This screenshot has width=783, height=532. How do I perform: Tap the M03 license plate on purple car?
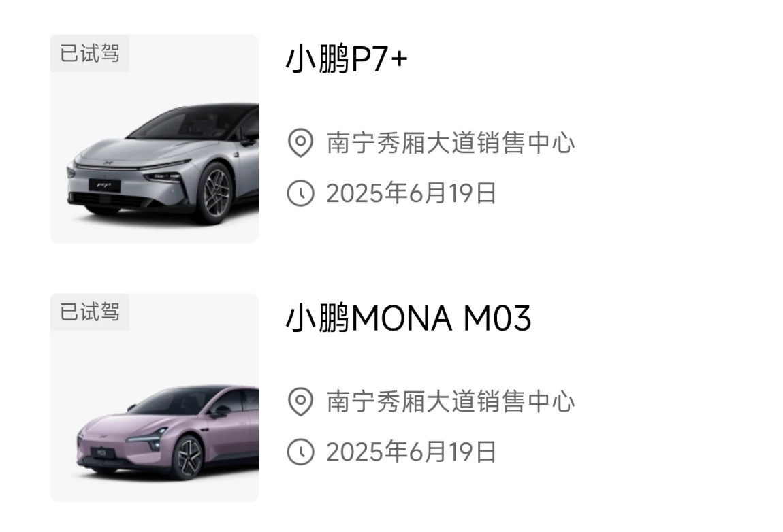[x=103, y=452]
